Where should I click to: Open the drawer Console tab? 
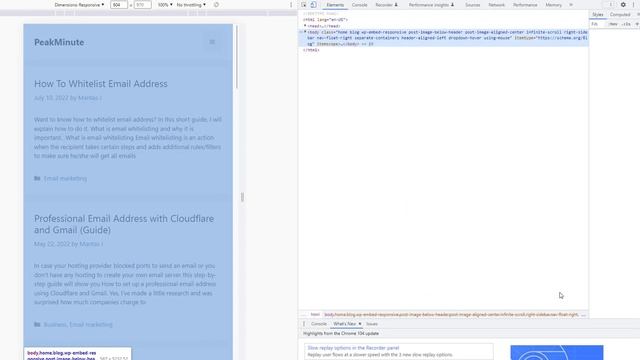pos(319,324)
